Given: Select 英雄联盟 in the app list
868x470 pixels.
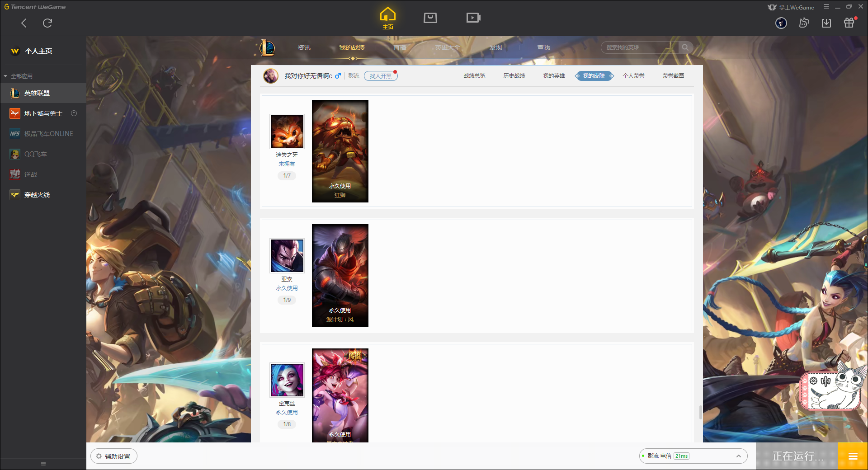Looking at the screenshot, I should click(43, 93).
